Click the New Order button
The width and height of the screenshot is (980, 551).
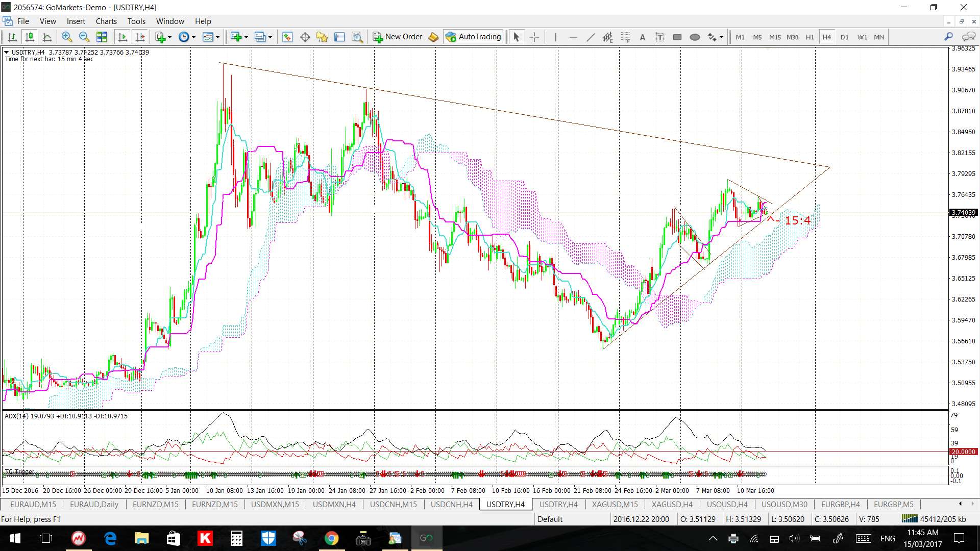[x=398, y=37]
